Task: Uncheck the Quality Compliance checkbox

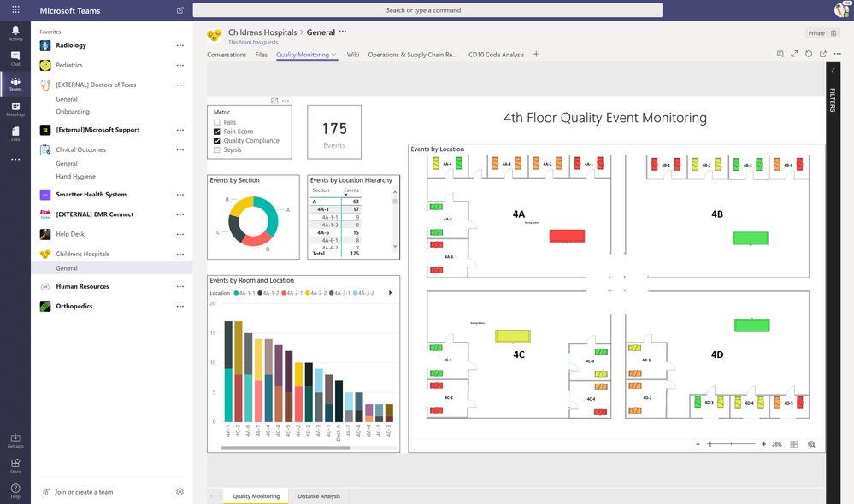Action: tap(217, 140)
